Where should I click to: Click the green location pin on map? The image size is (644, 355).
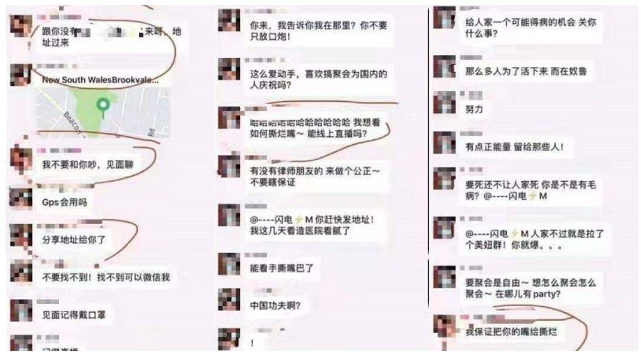coord(103,106)
